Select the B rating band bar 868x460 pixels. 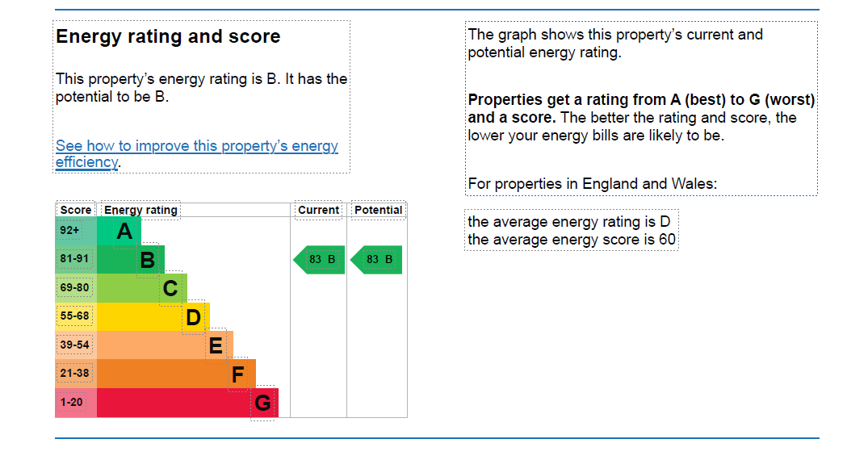[x=131, y=260]
